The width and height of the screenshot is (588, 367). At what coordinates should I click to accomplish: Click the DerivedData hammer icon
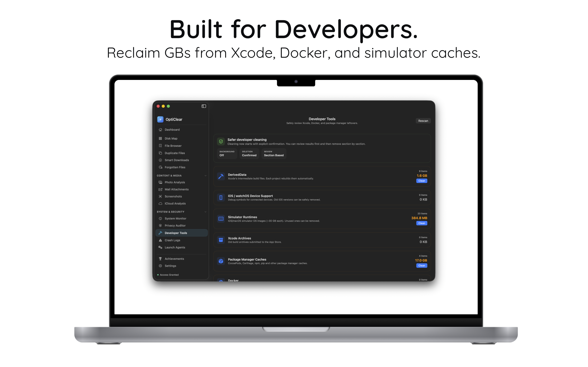point(221,176)
